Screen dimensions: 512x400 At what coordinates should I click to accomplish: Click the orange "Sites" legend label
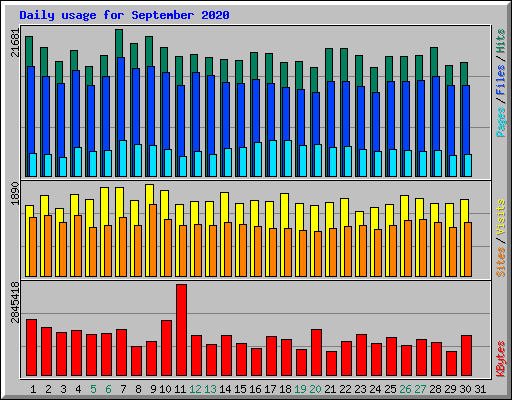(501, 262)
